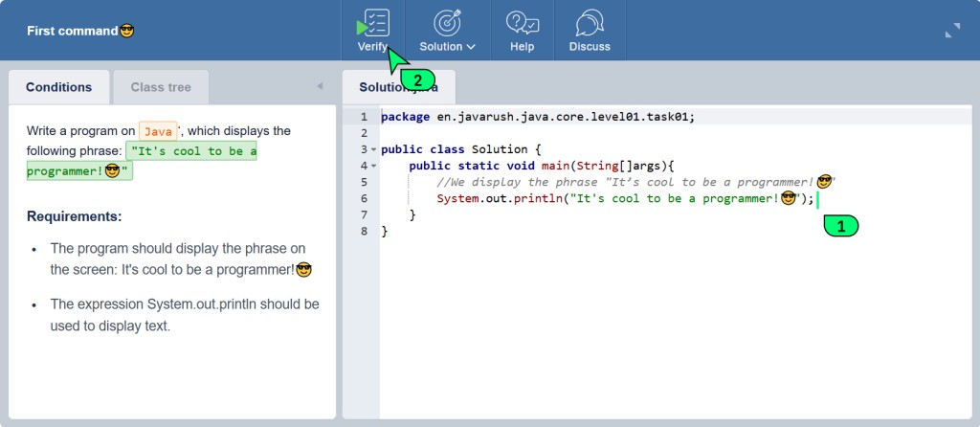
Task: Click green callout marker number 1
Action: (840, 226)
